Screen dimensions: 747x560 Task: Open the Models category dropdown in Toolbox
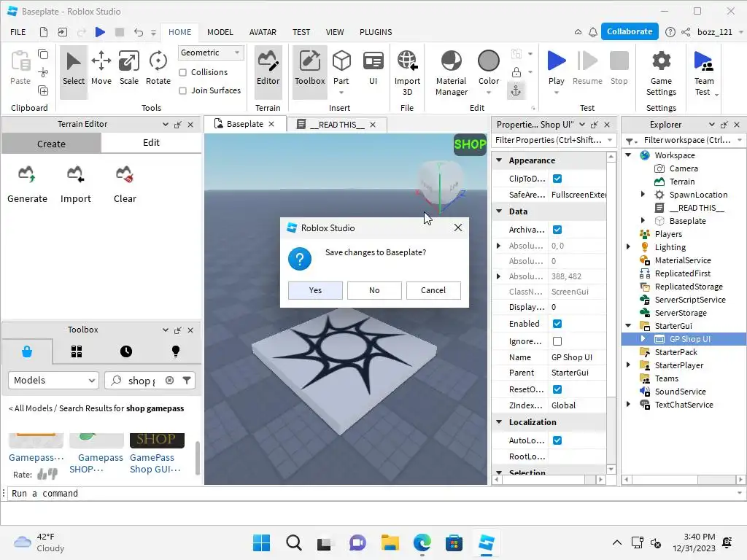[53, 380]
